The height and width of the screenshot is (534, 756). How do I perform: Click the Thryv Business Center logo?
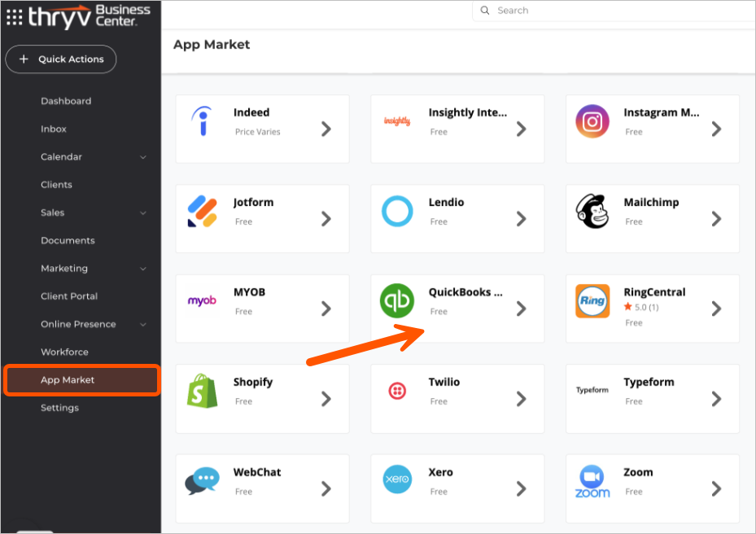tap(90, 16)
